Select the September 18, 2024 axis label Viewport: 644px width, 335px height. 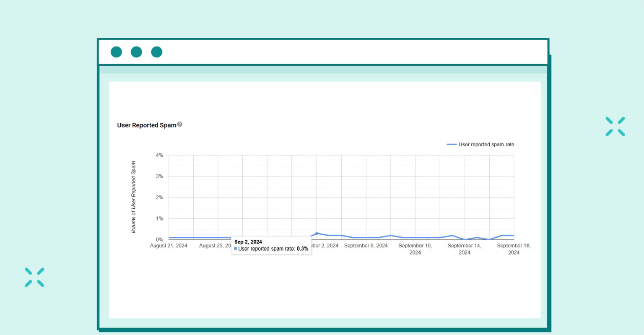(514, 249)
